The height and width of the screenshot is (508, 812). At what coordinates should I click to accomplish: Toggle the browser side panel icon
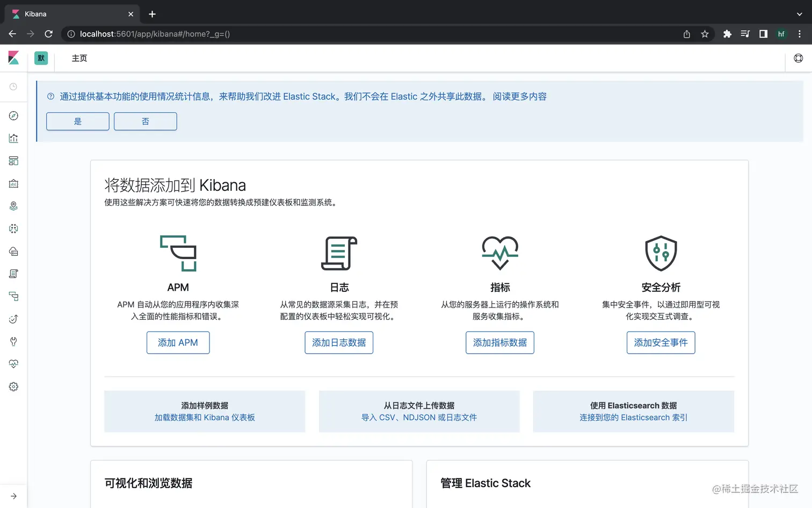[763, 34]
